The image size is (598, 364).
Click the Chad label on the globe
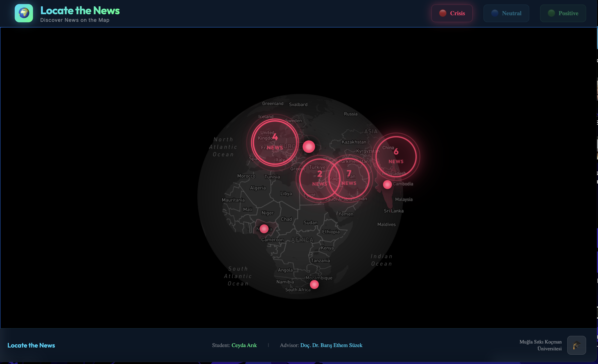286,219
